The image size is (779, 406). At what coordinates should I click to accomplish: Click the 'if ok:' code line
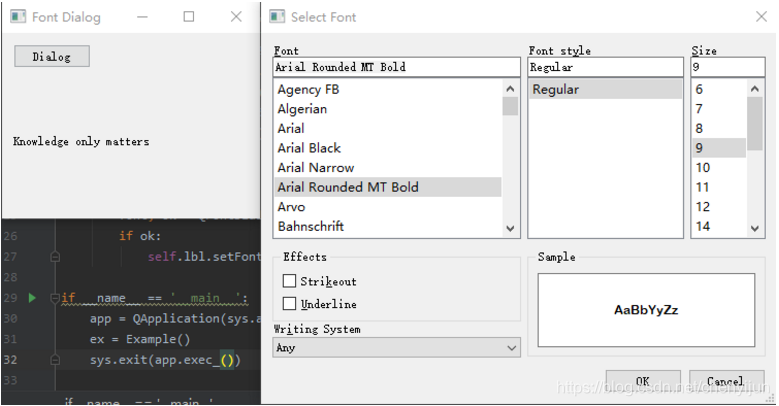140,236
